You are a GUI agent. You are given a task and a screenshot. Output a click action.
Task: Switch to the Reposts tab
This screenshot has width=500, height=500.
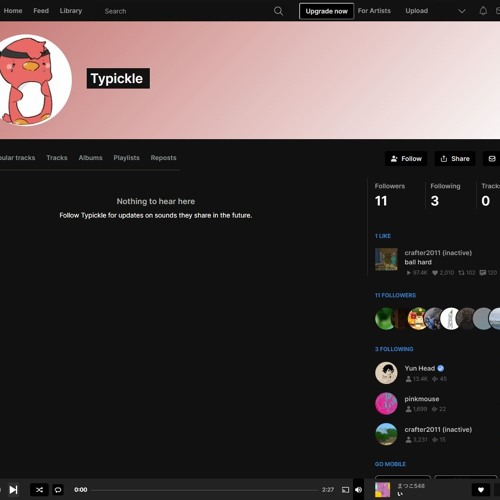pyautogui.click(x=163, y=158)
